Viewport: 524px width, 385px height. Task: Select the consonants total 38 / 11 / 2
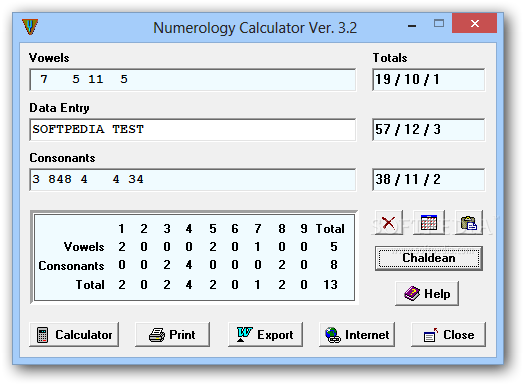(428, 180)
